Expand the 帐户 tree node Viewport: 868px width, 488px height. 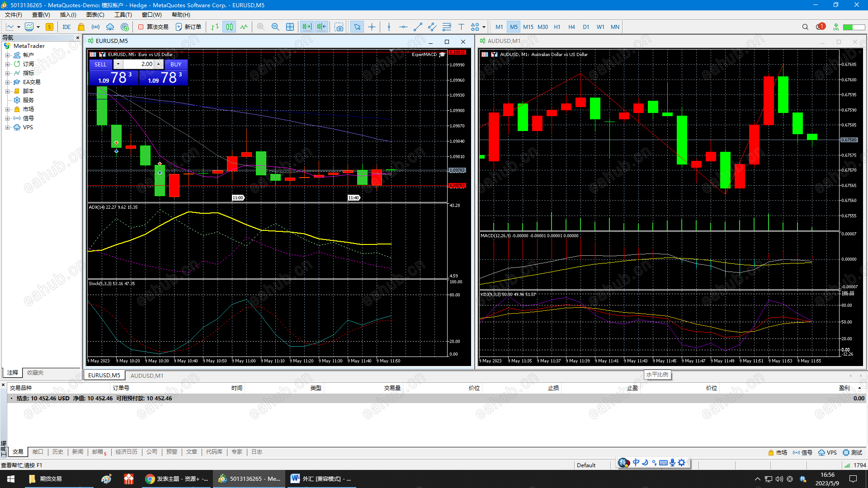coord(7,55)
